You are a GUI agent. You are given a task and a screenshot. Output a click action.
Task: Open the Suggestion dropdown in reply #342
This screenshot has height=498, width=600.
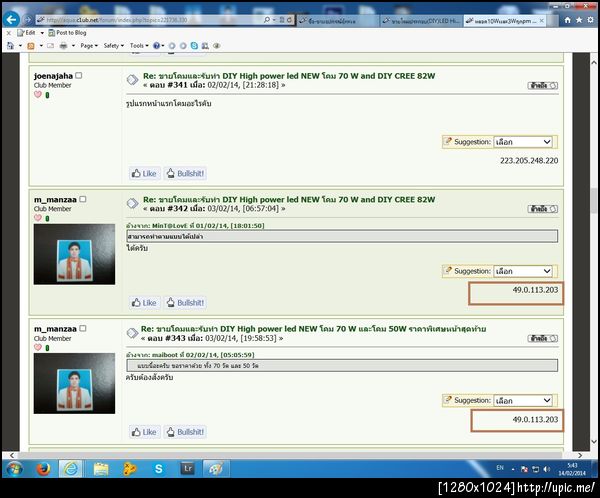tap(523, 271)
